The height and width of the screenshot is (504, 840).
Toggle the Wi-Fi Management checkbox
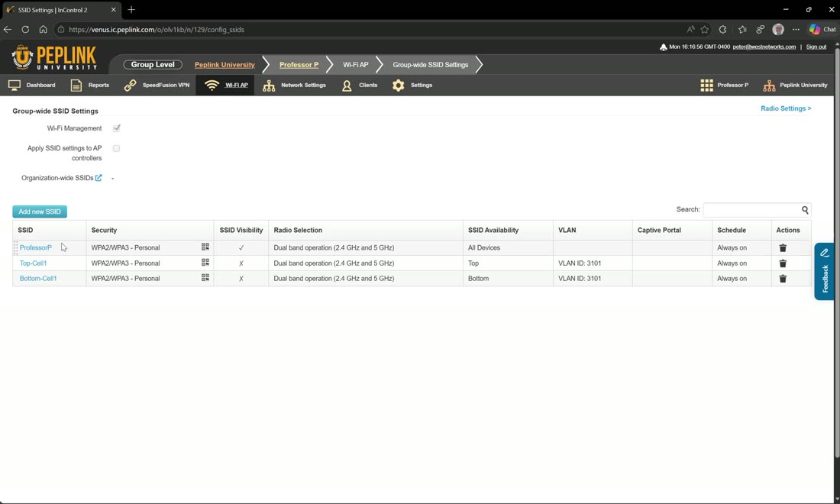click(116, 128)
